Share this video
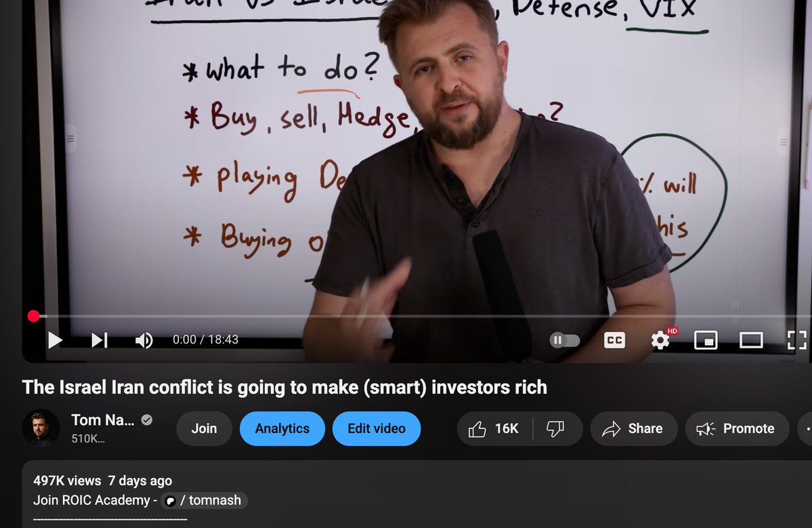This screenshot has width=812, height=528. [633, 428]
